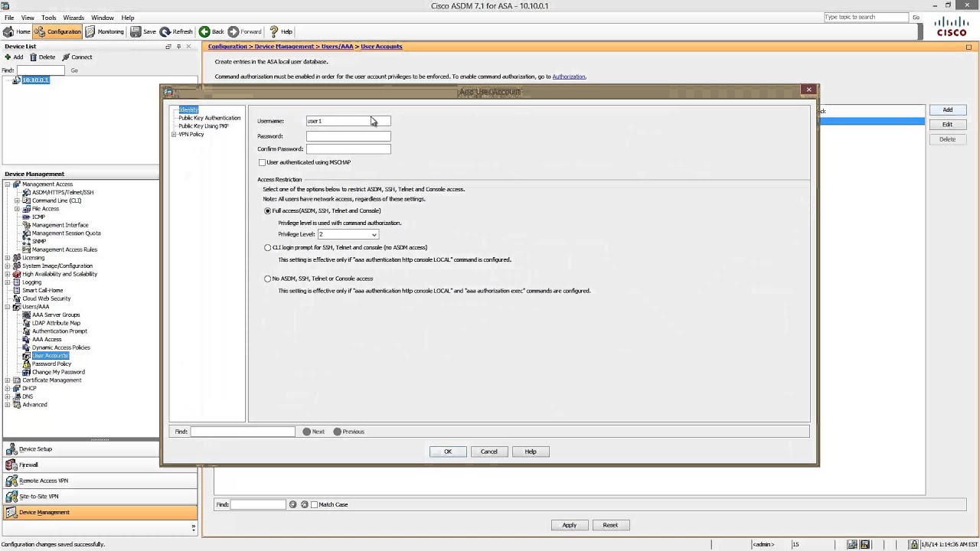Follow the Authorization link

569,77
